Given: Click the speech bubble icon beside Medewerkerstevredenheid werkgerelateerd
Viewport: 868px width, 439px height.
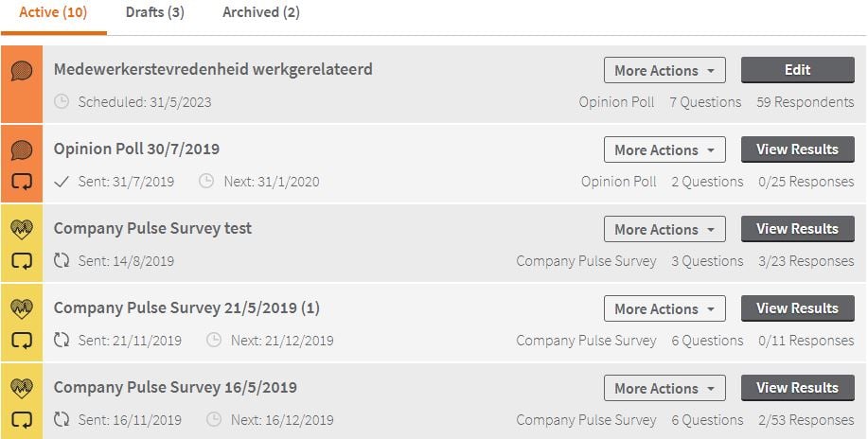Looking at the screenshot, I should point(22,71).
